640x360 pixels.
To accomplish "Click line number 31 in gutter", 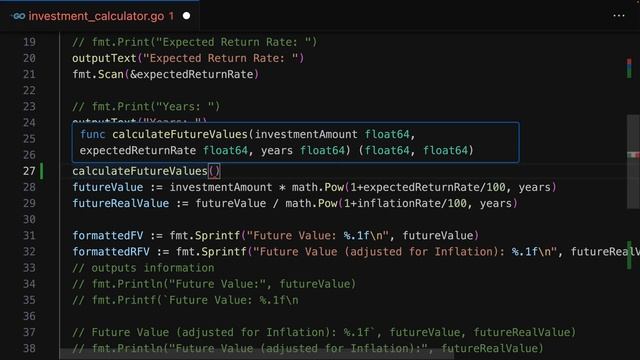I will [29, 236].
